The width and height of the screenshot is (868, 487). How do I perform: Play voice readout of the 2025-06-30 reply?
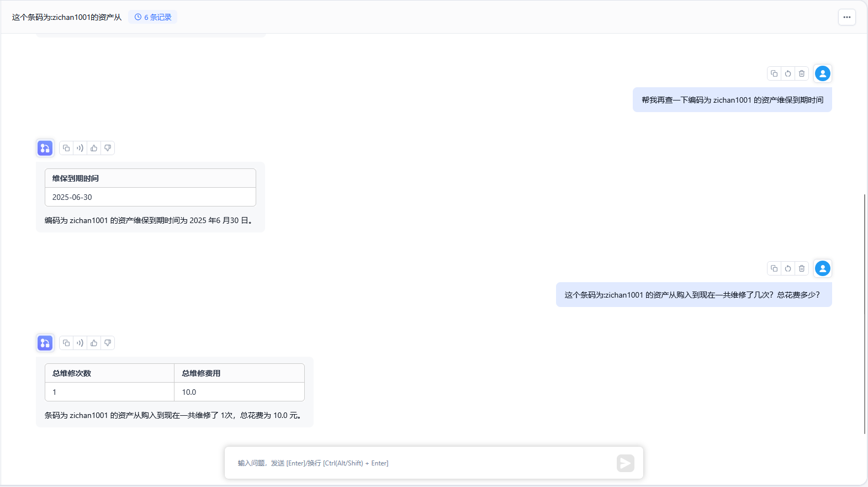click(80, 148)
